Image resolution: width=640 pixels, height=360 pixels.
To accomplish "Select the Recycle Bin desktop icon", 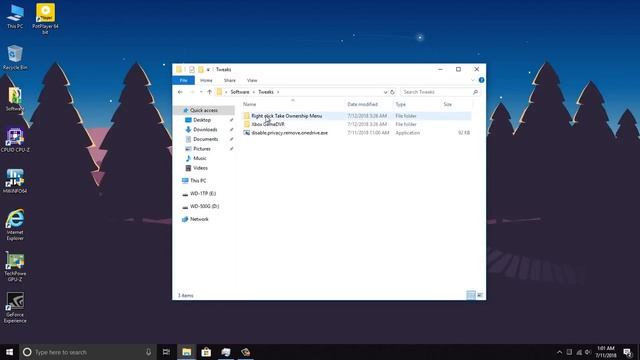I will coord(15,58).
